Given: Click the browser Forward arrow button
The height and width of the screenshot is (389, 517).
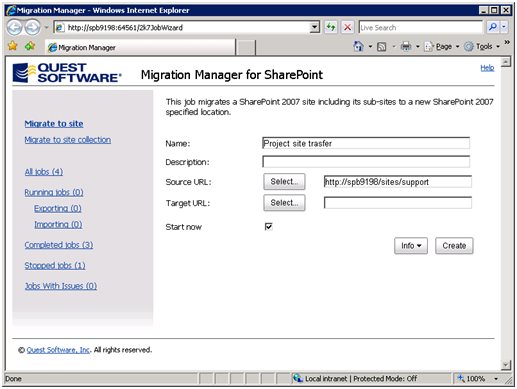Looking at the screenshot, I should click(x=33, y=27).
